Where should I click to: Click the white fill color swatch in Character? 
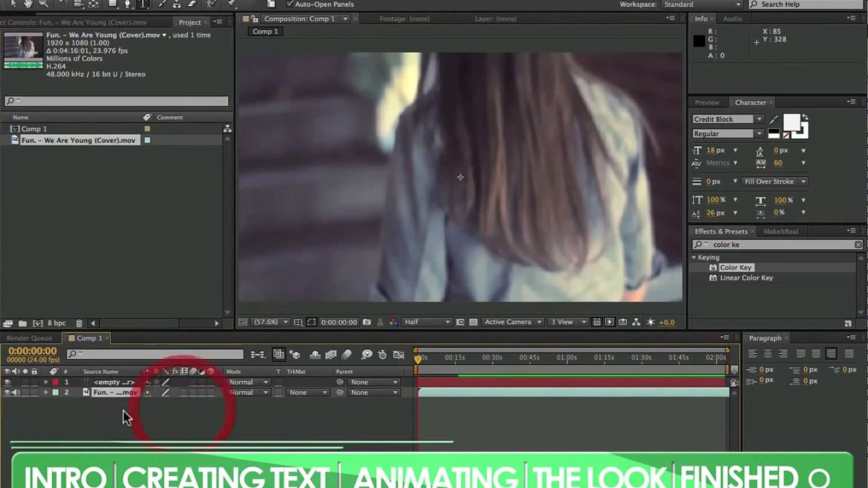tap(792, 122)
